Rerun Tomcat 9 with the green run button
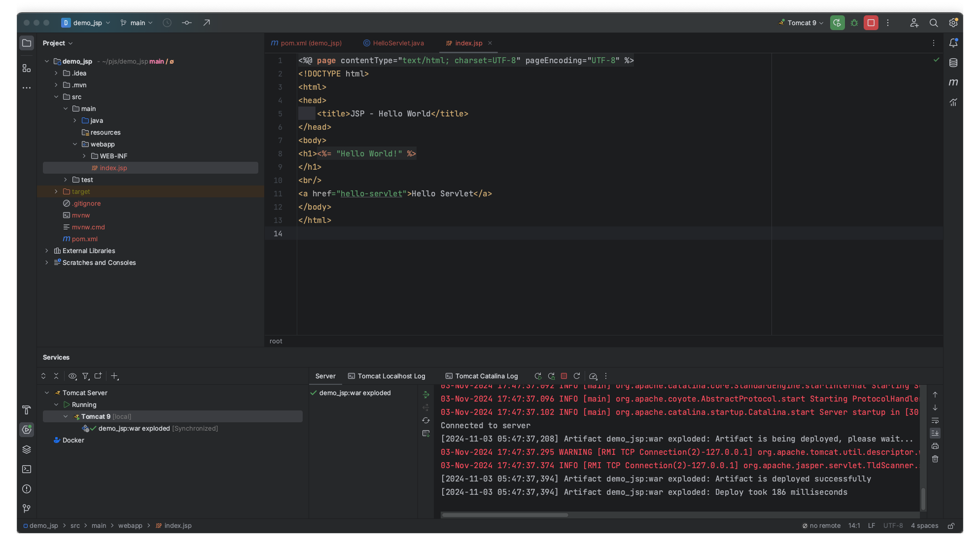This screenshot has height=554, width=980. pos(837,23)
